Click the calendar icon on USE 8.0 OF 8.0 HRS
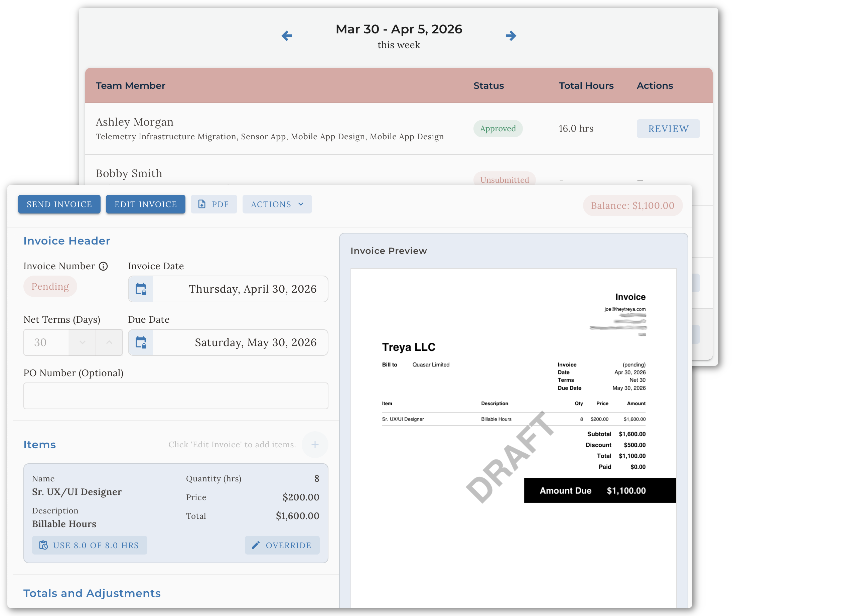This screenshot has height=616, width=857. pyautogui.click(x=43, y=545)
